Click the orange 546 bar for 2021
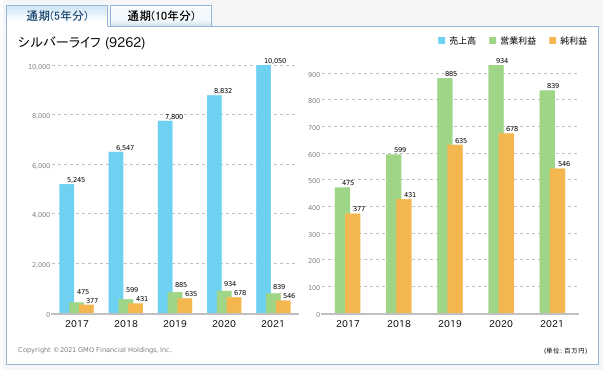Viewport: 603px width, 370px height. (x=557, y=241)
